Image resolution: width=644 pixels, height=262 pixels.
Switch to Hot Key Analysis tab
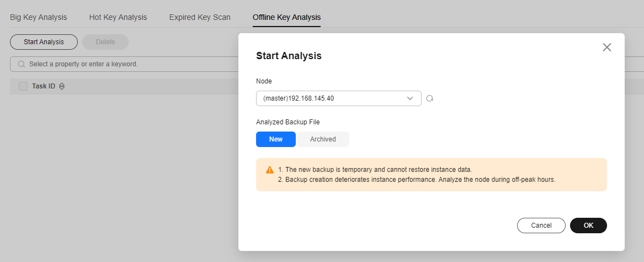[118, 17]
